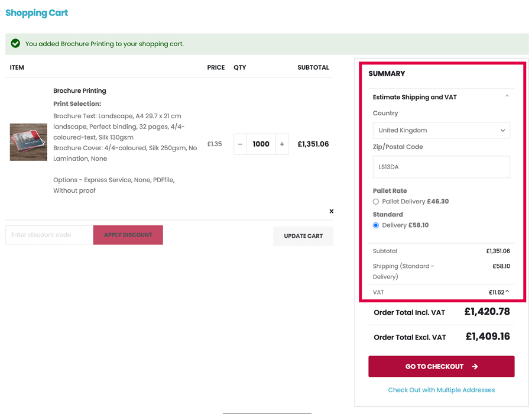Screen dimensions: 532x414
Task: Open Check Out with Multiple Addresses
Action: point(441,390)
